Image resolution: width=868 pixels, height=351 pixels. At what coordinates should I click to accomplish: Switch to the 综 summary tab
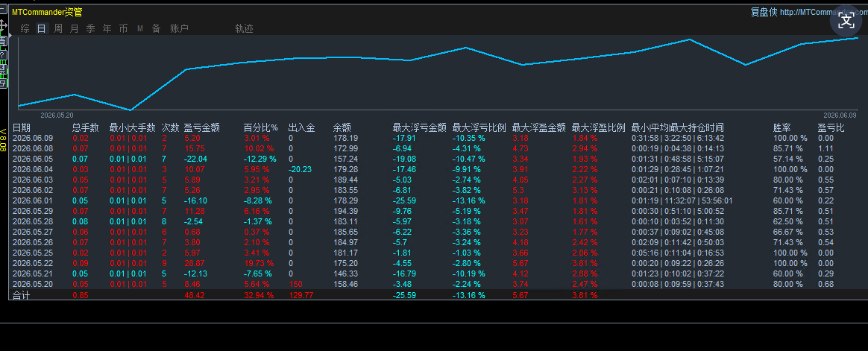pos(25,29)
